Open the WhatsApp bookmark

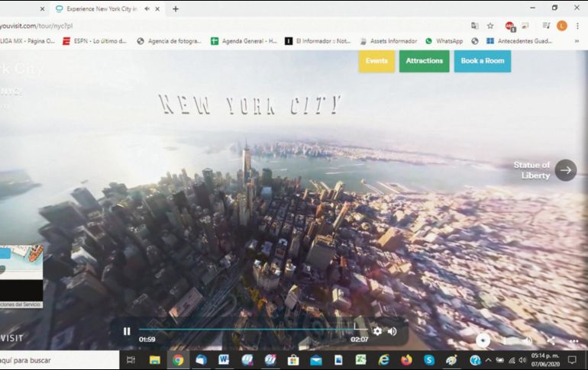(x=444, y=41)
